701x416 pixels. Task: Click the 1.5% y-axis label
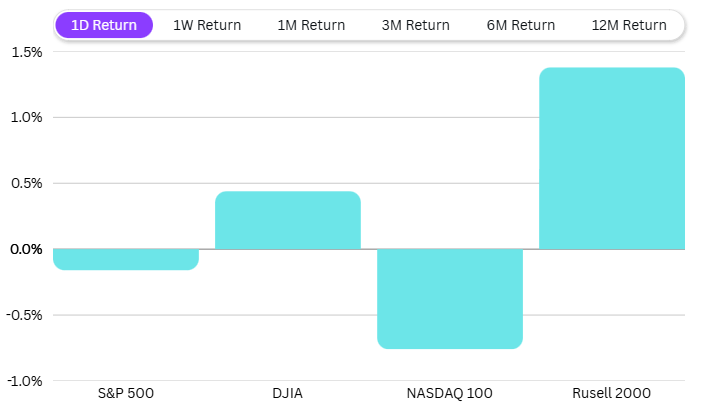pos(27,52)
